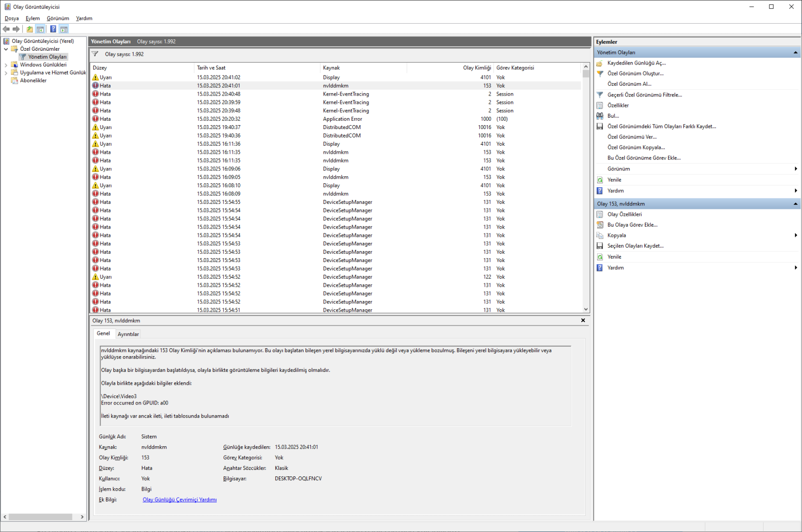Select the Genel tab
This screenshot has height=532, width=802.
(103, 333)
